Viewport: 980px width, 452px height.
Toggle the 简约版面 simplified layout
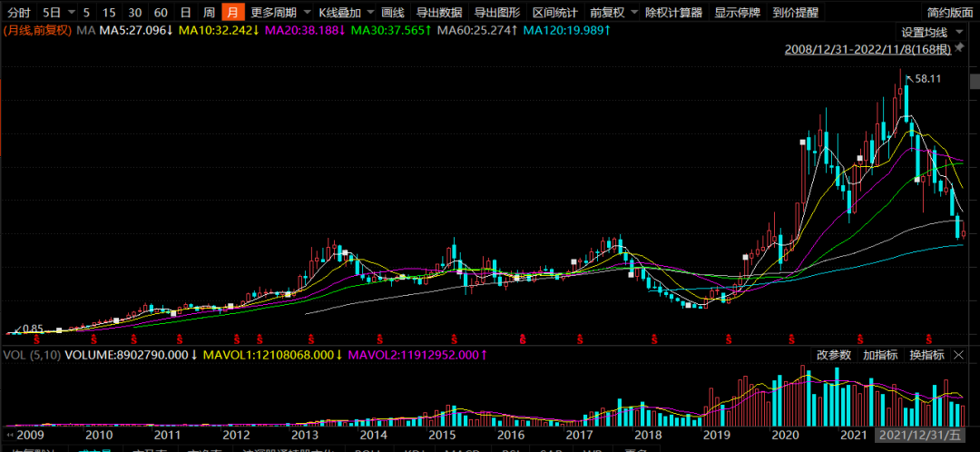pos(947,13)
